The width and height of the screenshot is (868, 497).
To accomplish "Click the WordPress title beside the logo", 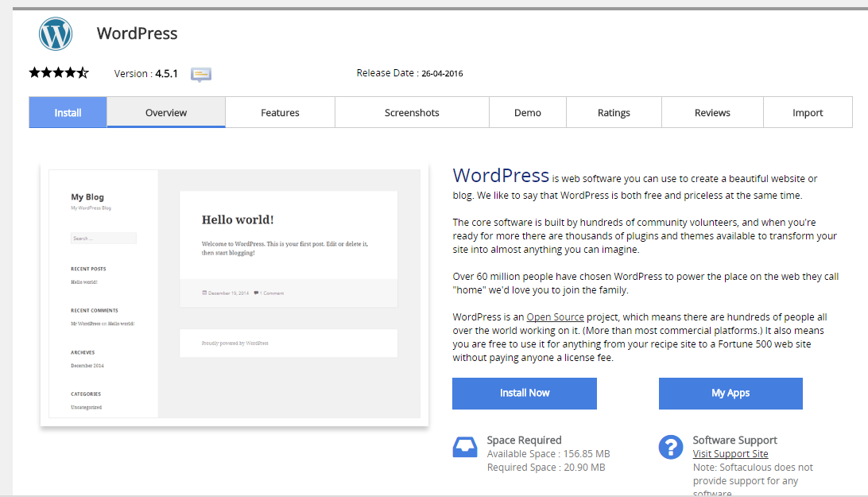I will (138, 33).
